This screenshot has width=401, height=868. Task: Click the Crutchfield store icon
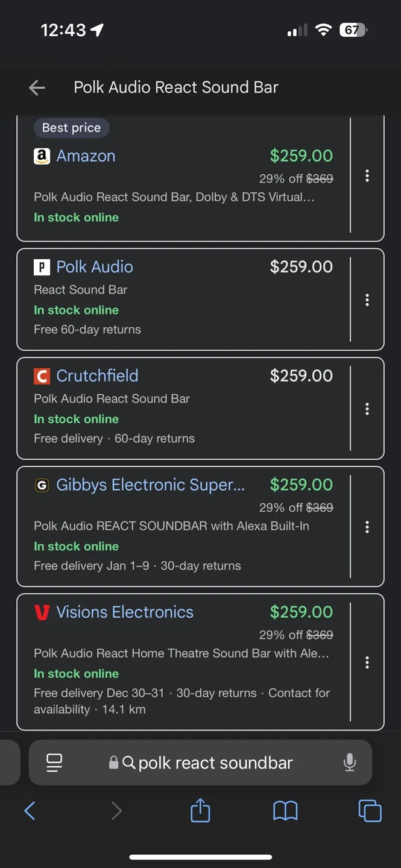coord(40,376)
